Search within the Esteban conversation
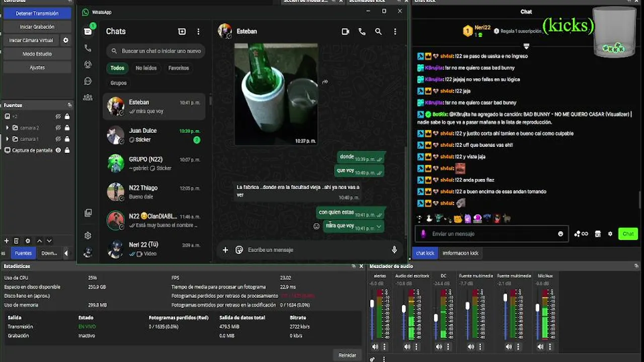Screen dimensions: 644x362 tap(378, 31)
